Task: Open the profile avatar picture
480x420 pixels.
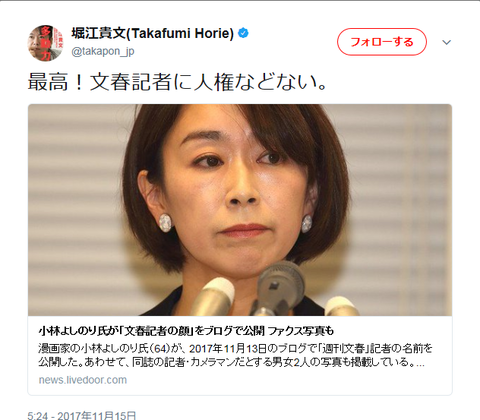Action: point(45,43)
